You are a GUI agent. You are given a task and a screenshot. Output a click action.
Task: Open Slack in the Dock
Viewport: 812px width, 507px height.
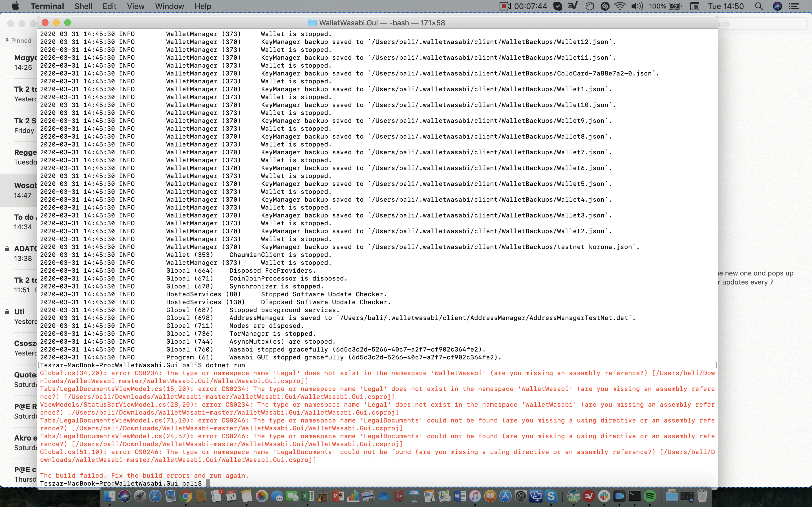pos(604,496)
